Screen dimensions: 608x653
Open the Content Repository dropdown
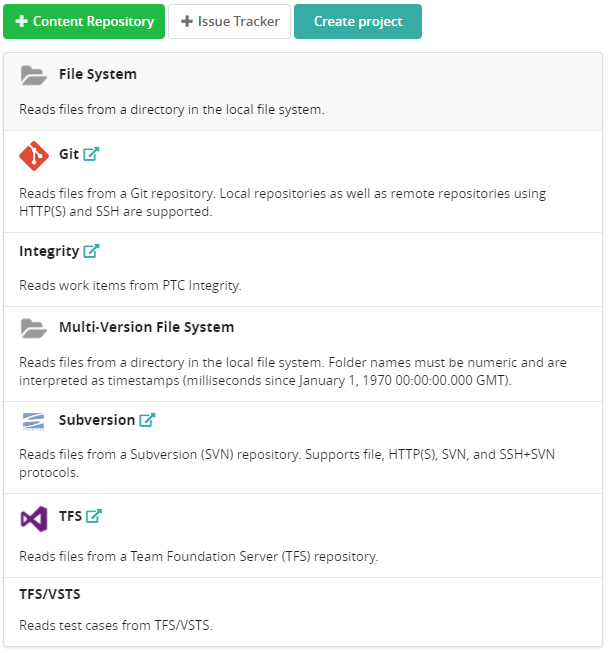coord(84,21)
